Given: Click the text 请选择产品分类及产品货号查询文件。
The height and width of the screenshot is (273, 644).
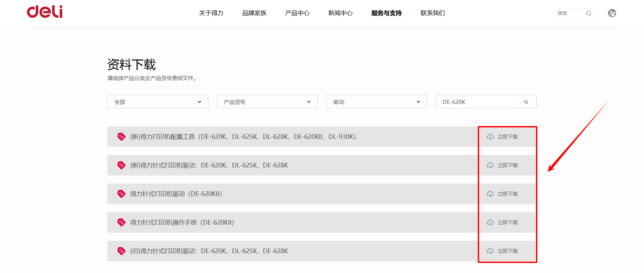Looking at the screenshot, I should tap(152, 78).
